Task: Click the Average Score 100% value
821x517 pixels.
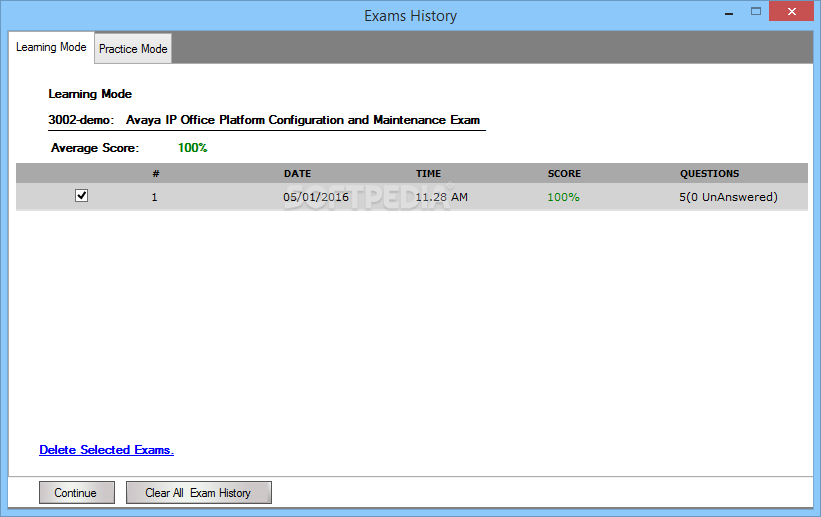Action: pyautogui.click(x=193, y=148)
